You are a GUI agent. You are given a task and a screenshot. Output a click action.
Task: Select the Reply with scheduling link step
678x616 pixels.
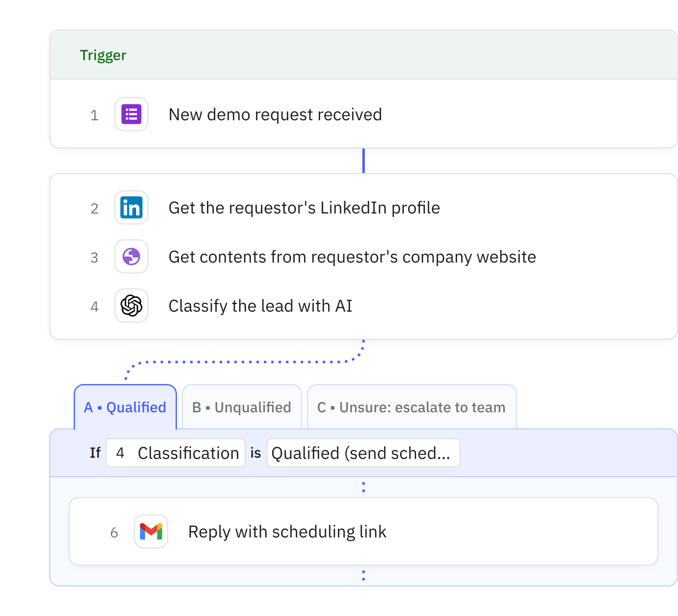[287, 532]
